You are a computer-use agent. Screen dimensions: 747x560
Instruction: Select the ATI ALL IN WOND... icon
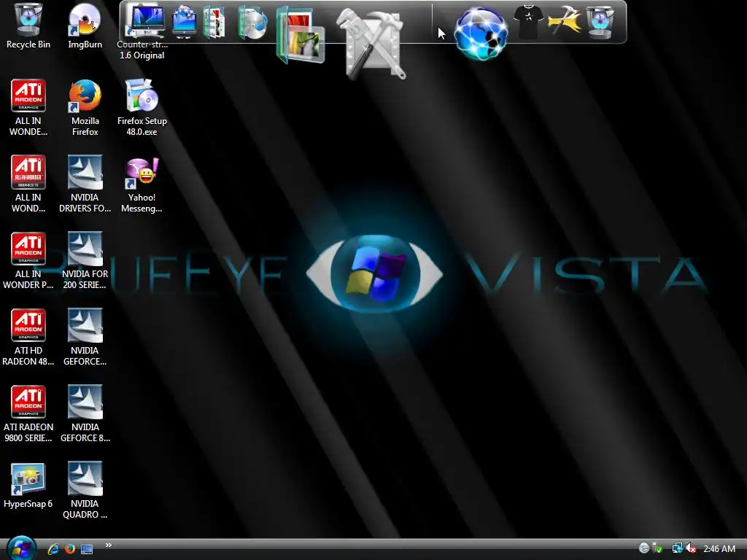[28, 184]
